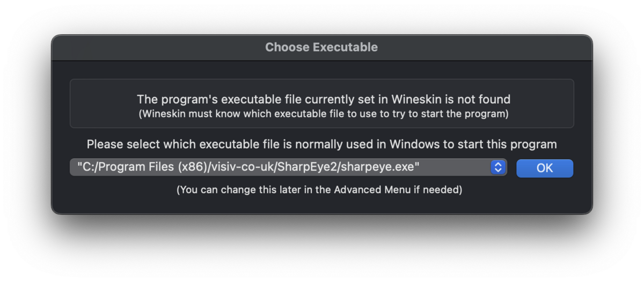Viewport: 644px width, 282px height.
Task: Click the "change this later in Advanced Menu" hint
Action: click(x=319, y=190)
